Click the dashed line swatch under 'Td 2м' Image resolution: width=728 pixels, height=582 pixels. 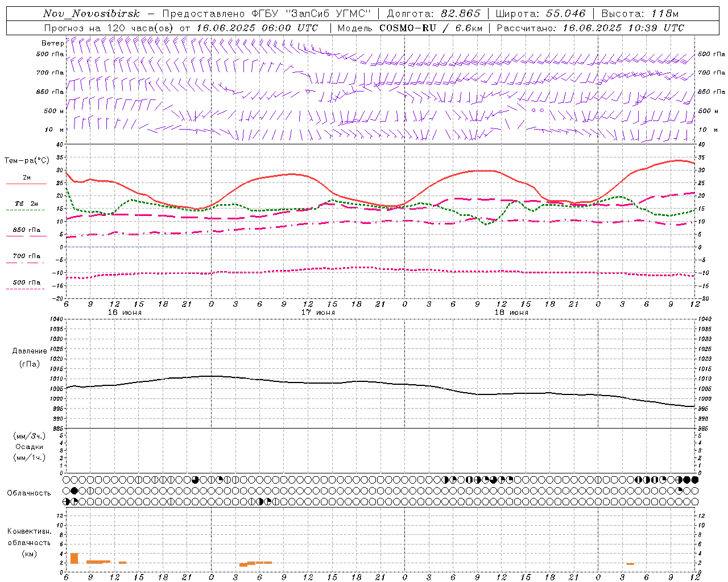pyautogui.click(x=25, y=210)
